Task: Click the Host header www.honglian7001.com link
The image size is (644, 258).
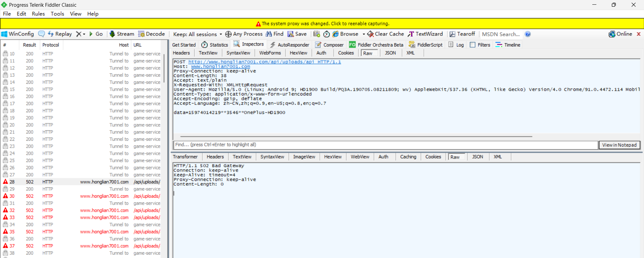Action: click(x=220, y=67)
